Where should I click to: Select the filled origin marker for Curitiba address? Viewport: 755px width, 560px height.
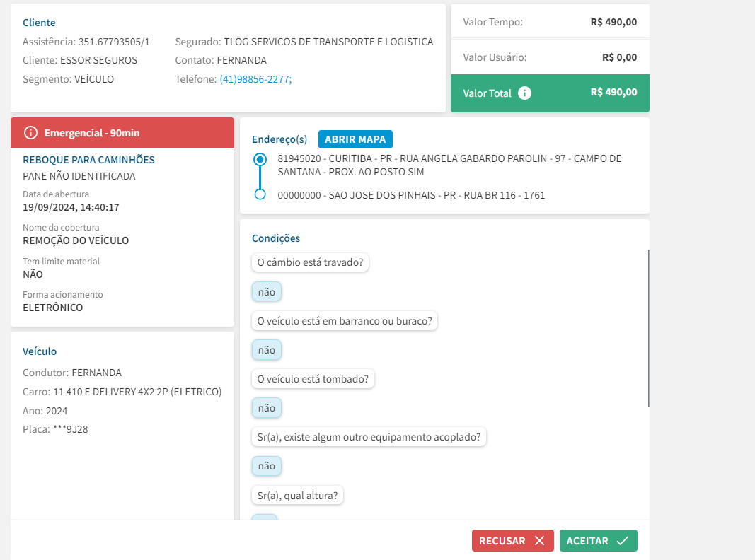260,160
